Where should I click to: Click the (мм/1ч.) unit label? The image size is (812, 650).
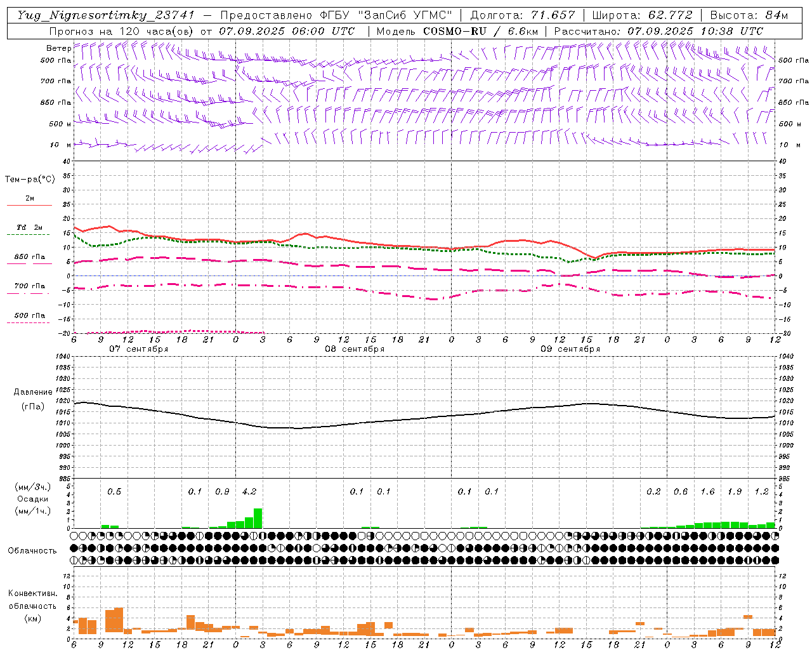pos(33,511)
